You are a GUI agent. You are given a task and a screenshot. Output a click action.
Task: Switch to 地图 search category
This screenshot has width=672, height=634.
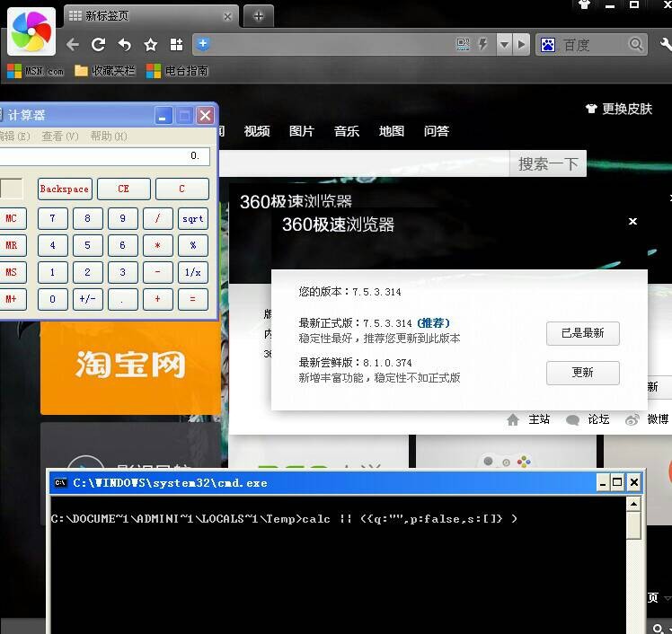392,131
